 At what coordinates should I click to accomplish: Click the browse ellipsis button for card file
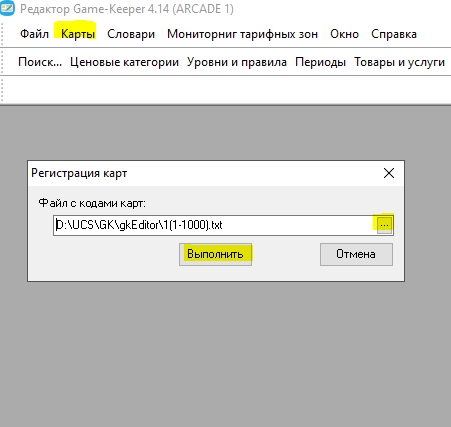(384, 225)
